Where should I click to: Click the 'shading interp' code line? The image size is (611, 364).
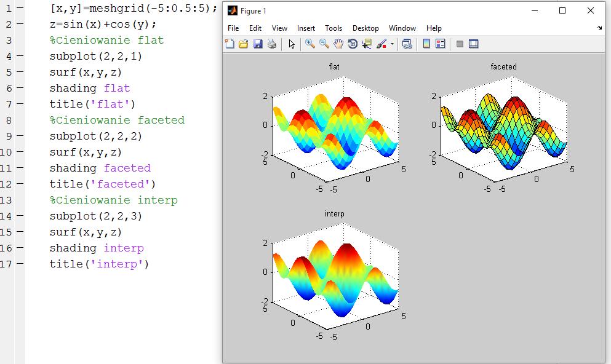coord(97,248)
